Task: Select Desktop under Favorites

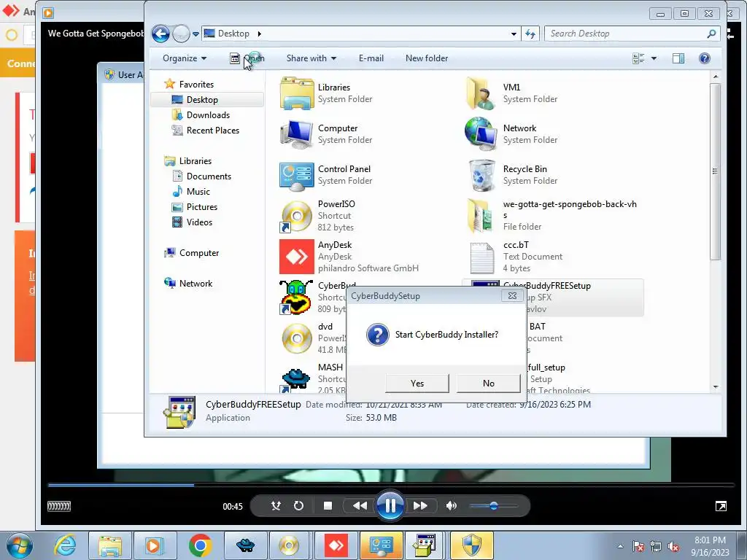Action: coord(202,99)
